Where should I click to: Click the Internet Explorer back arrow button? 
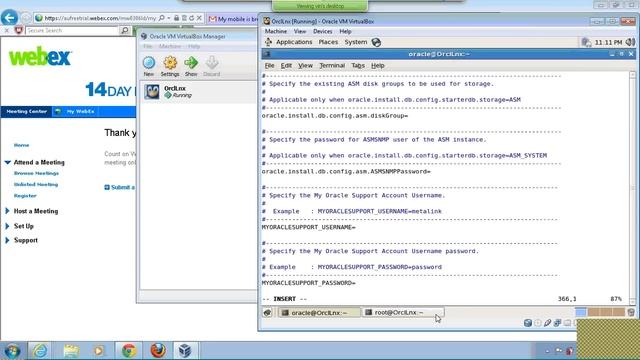[x=9, y=18]
